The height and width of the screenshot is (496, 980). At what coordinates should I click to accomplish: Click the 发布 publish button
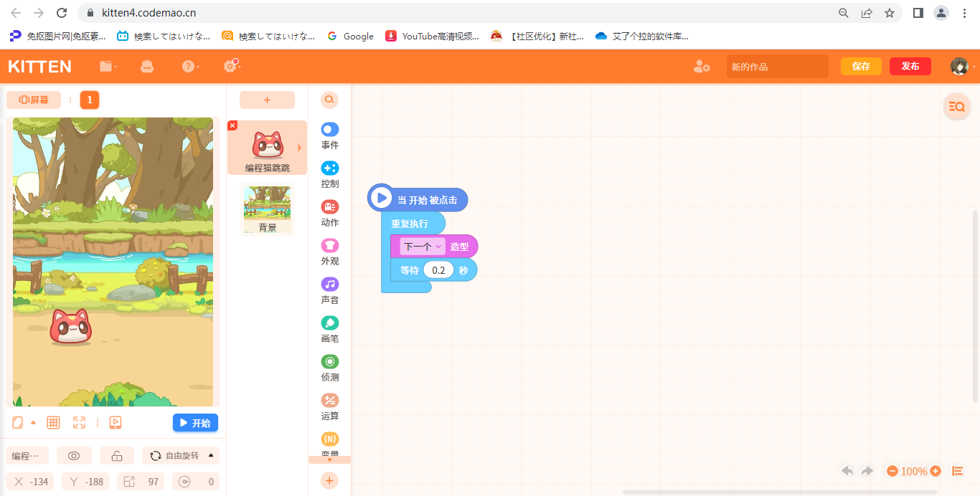coord(910,67)
